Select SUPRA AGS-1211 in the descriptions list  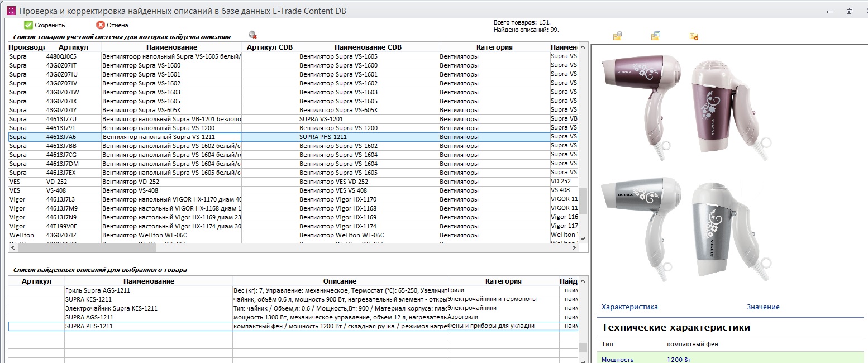148,317
